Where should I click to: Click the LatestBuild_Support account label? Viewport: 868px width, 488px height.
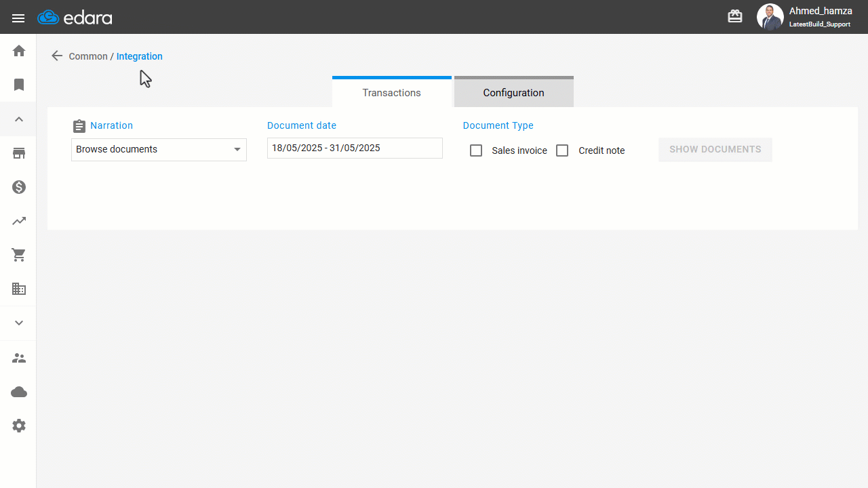click(820, 24)
